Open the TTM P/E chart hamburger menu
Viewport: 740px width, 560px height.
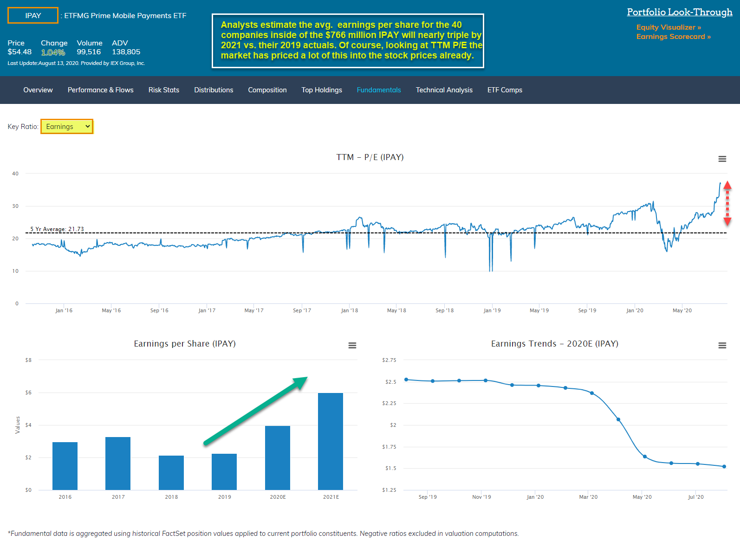coord(722,159)
